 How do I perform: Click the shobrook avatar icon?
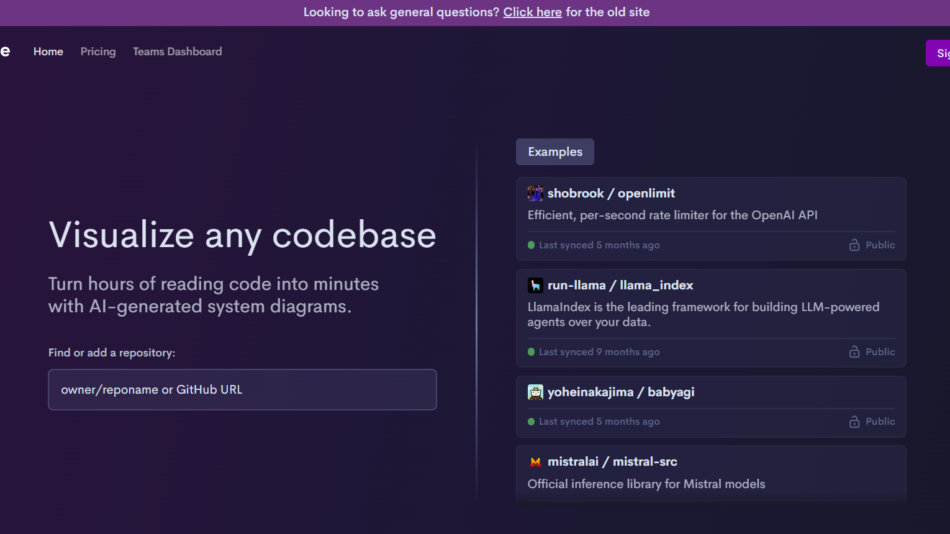[x=535, y=194]
